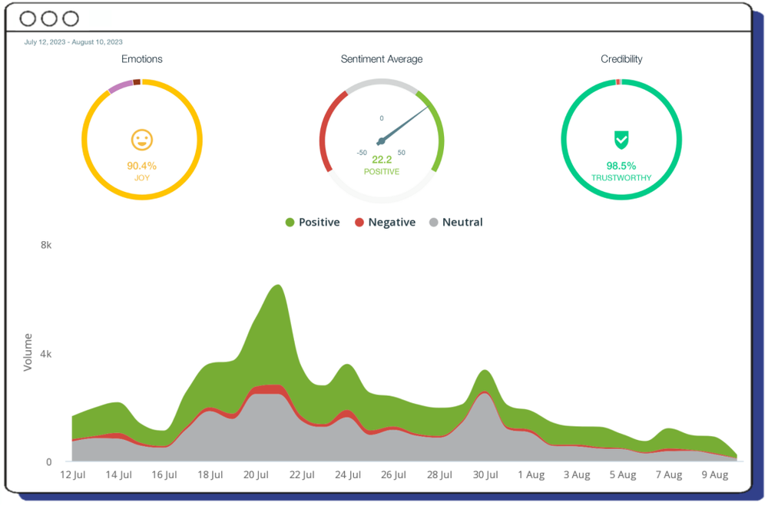Viewport: 768px width, 532px height.
Task: Click the 98.5% TRUSTWORTHY score link
Action: click(x=621, y=167)
